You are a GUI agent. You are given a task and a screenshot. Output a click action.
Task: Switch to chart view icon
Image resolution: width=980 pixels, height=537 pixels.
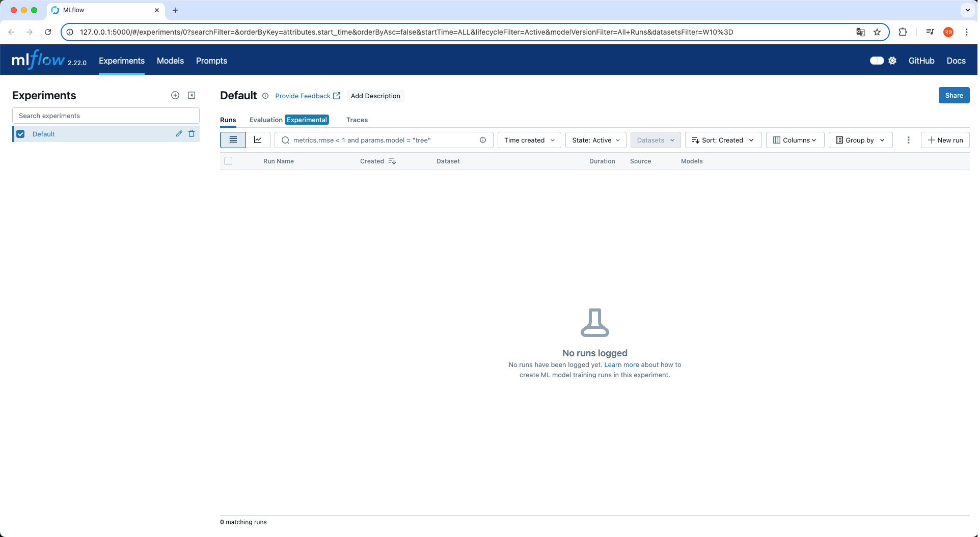pyautogui.click(x=258, y=140)
